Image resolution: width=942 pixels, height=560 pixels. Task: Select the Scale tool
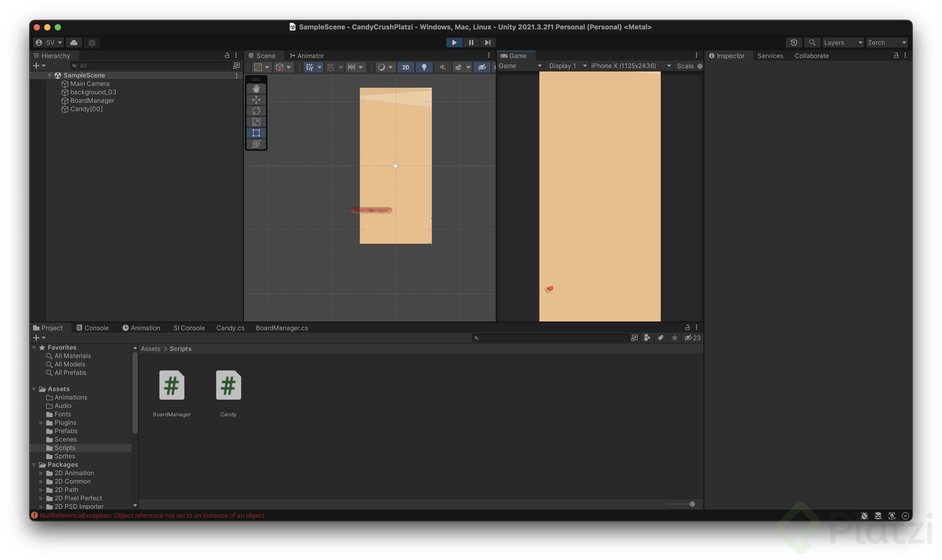[x=256, y=122]
